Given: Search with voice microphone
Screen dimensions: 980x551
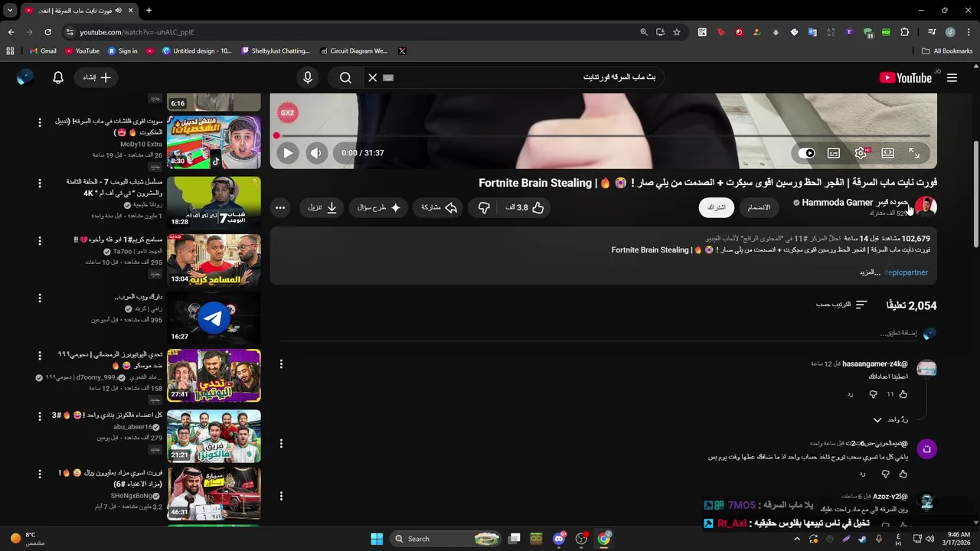Looking at the screenshot, I should 308,77.
